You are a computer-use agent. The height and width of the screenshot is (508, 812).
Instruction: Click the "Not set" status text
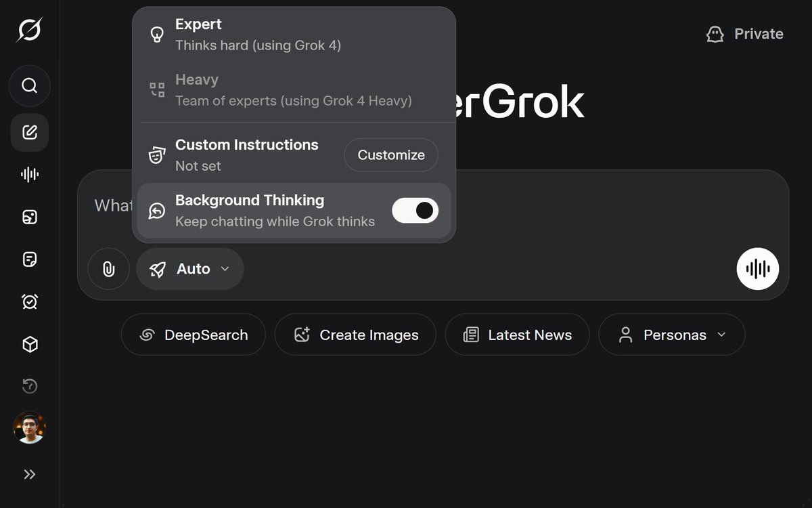(198, 166)
